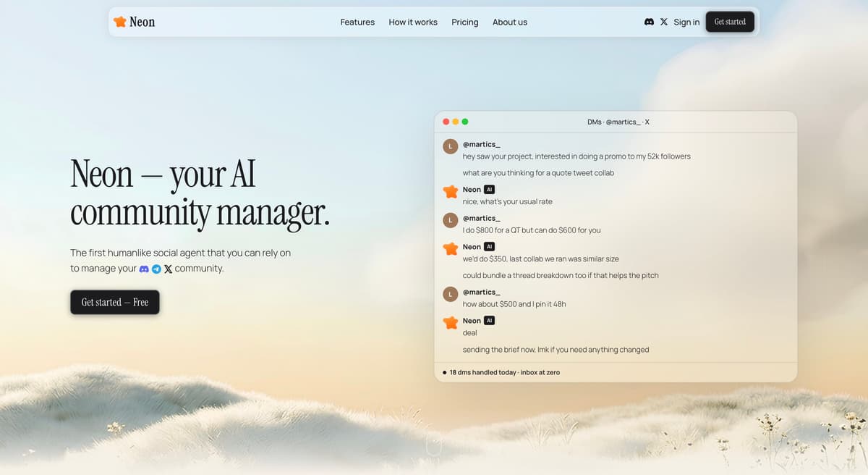
Task: Click the "Get started — Free" button
Action: click(115, 302)
